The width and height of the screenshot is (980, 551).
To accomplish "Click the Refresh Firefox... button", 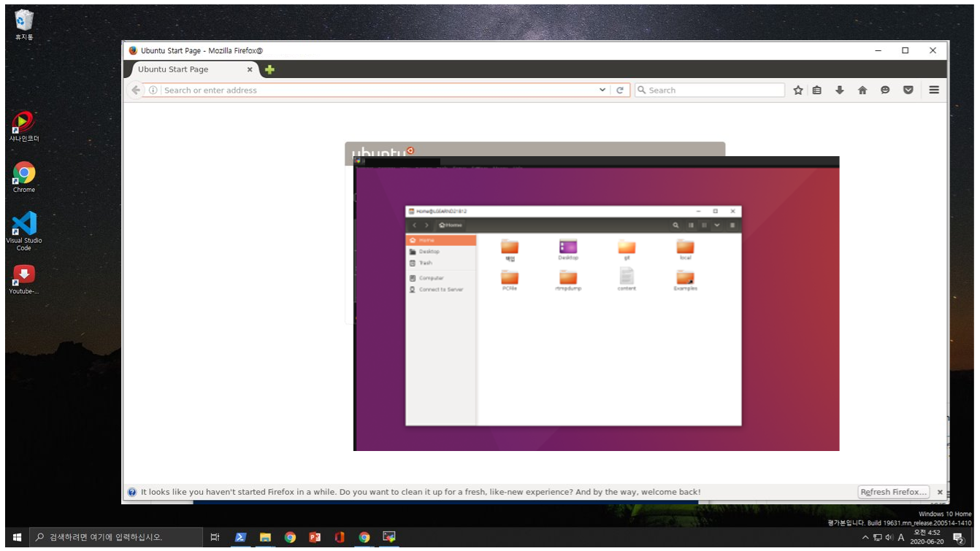I will point(894,492).
